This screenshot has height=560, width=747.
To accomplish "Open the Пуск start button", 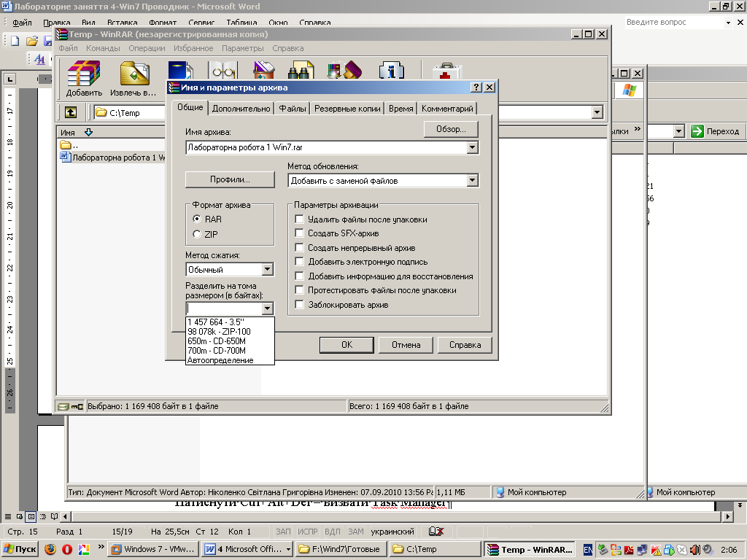I will click(x=19, y=549).
